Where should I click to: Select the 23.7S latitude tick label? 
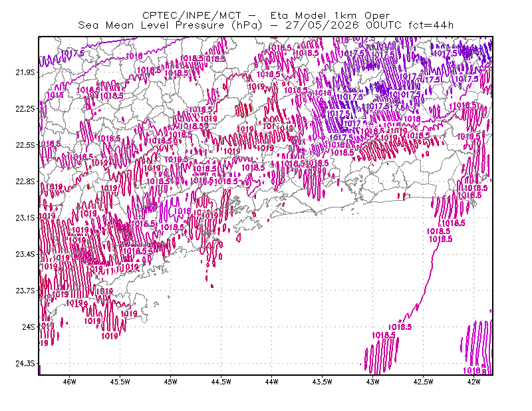25,291
